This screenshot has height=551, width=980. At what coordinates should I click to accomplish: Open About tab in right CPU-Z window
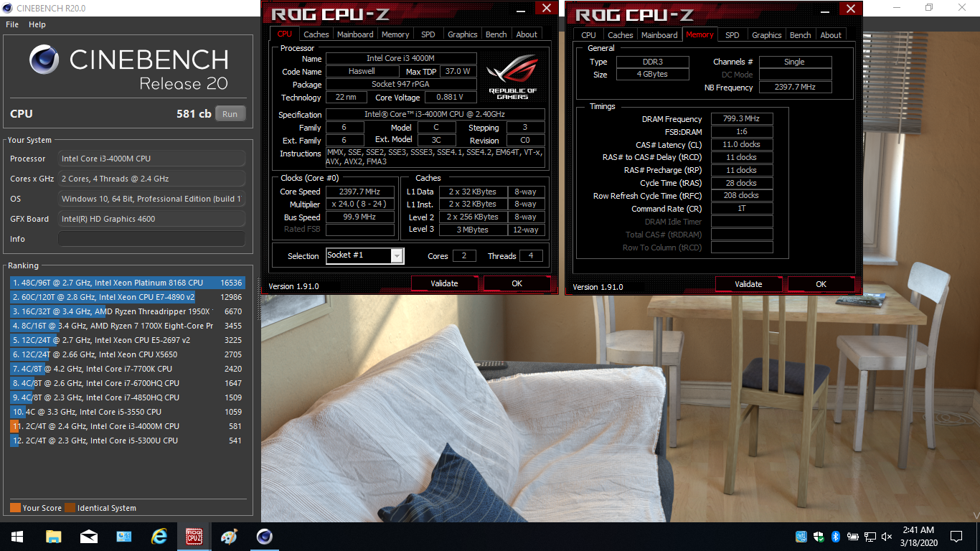pos(831,35)
